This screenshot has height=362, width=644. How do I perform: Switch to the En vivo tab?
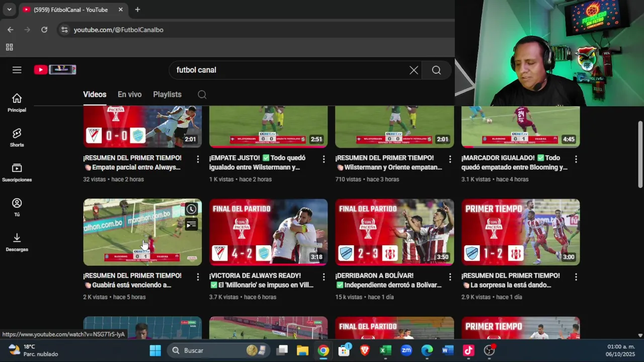pos(129,95)
